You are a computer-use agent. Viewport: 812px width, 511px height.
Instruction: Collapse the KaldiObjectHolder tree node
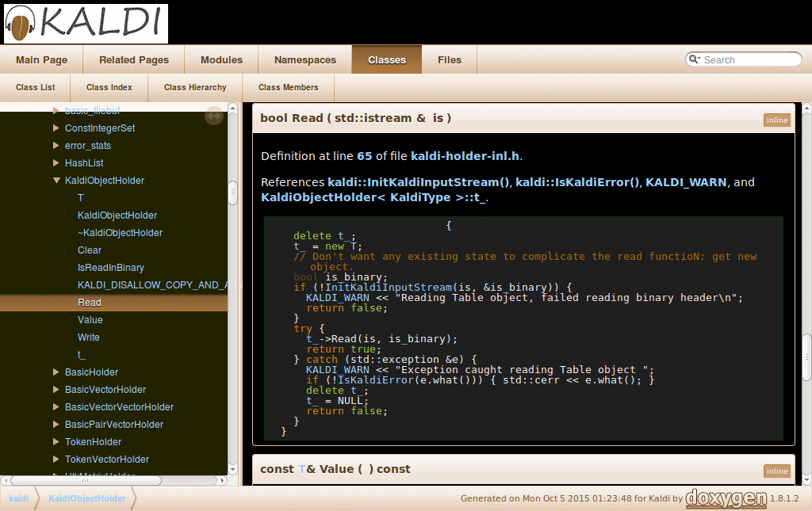(56, 180)
